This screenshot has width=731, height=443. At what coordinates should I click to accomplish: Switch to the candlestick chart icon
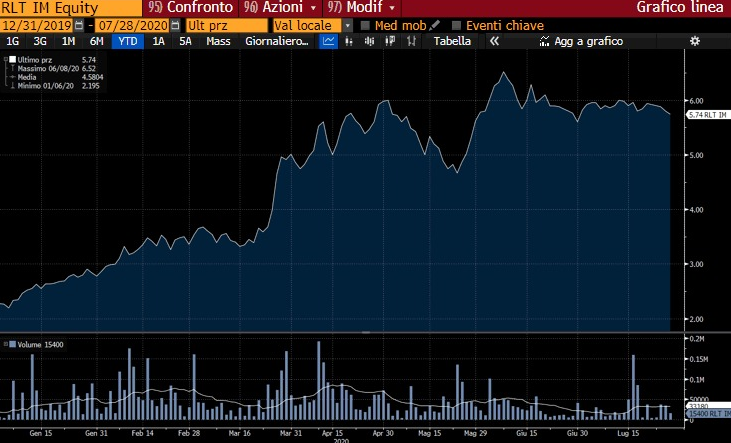tap(369, 41)
